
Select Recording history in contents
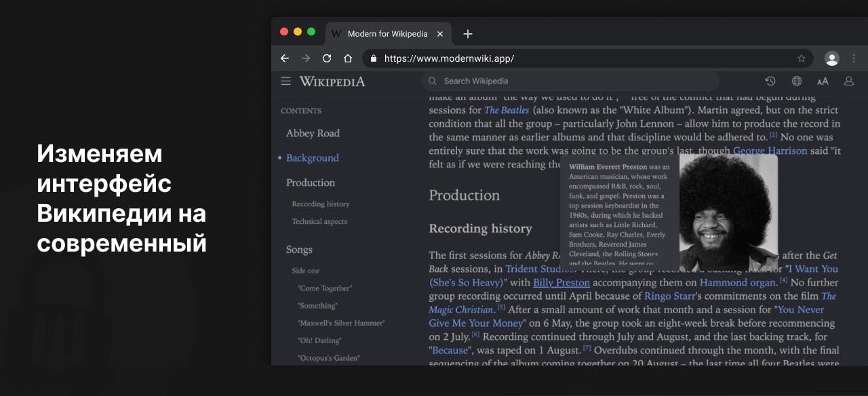pos(320,204)
